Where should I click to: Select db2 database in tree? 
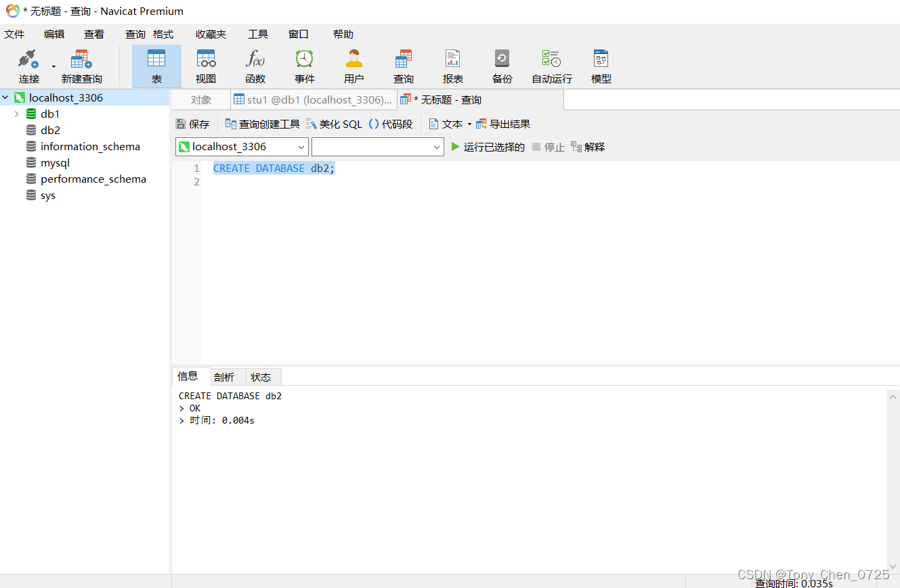click(50, 130)
